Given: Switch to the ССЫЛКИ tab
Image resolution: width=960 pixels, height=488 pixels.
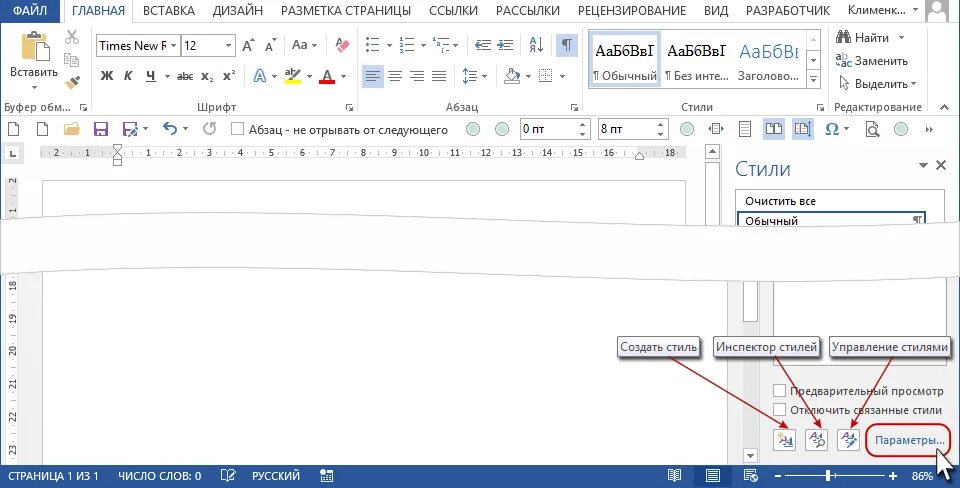Looking at the screenshot, I should tap(454, 11).
